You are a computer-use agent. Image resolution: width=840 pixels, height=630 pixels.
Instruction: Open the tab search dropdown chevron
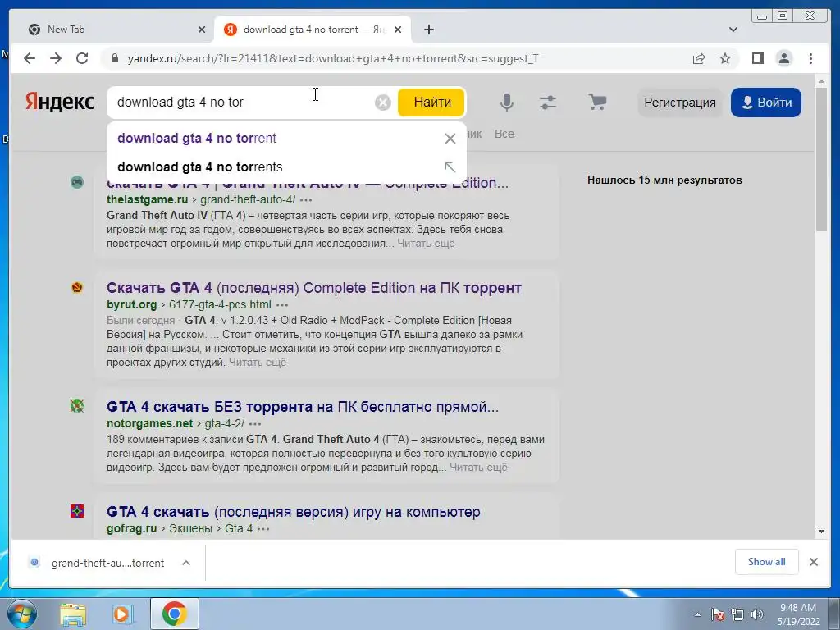[x=733, y=30]
